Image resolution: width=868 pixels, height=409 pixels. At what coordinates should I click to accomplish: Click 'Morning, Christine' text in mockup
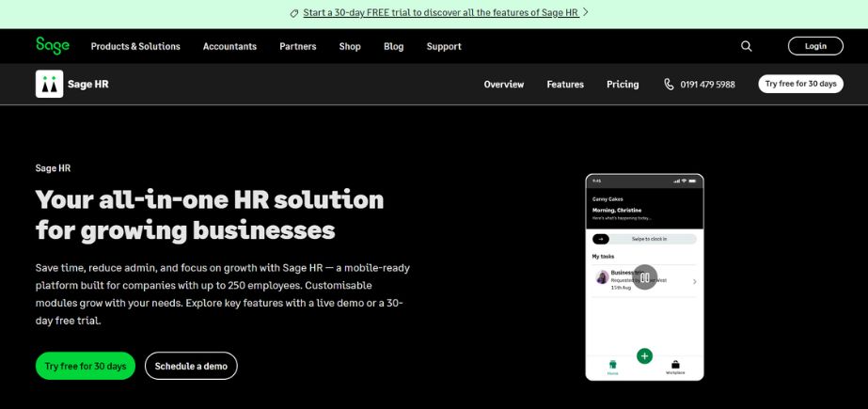tap(617, 211)
